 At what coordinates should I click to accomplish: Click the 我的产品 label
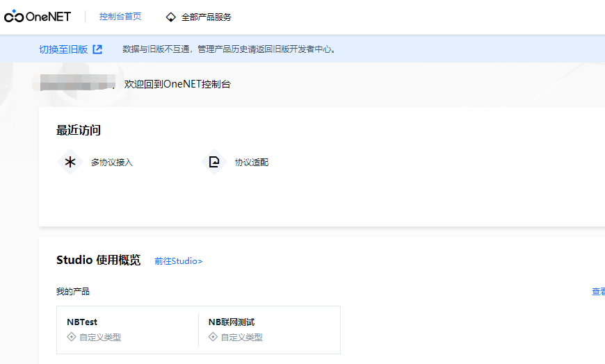point(73,292)
